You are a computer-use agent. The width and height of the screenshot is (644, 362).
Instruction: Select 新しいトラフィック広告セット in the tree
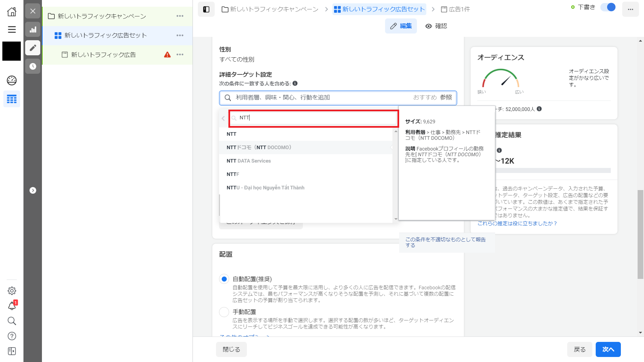(106, 35)
